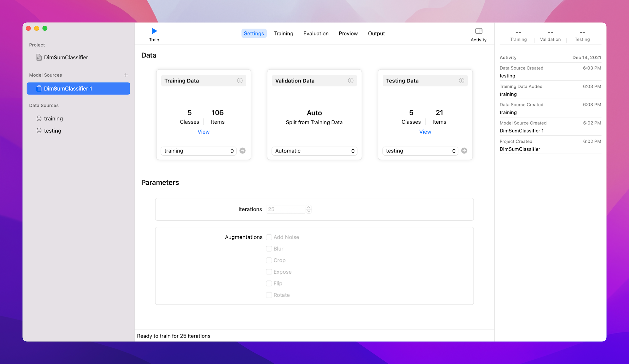
Task: Increase Iterations with stepper arrow
Action: (309, 207)
